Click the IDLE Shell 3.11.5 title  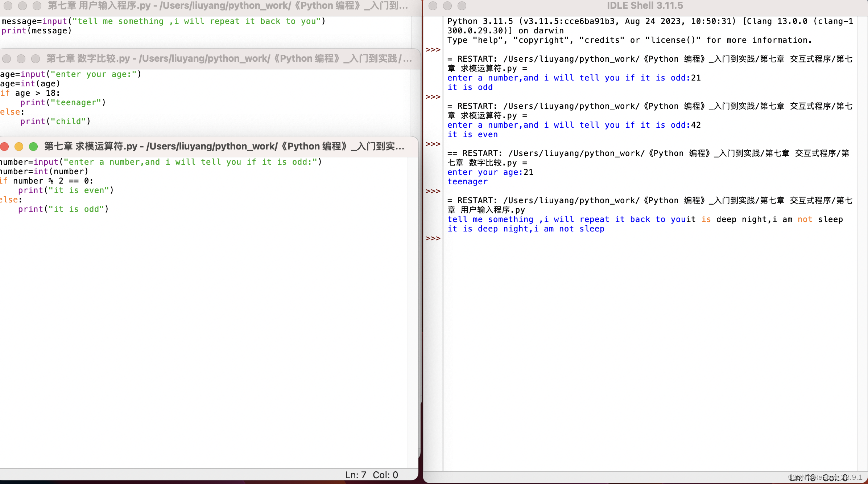pyautogui.click(x=645, y=6)
